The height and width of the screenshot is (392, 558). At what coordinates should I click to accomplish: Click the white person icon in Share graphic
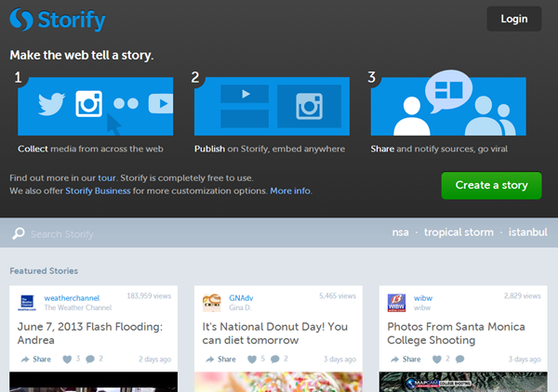(412, 116)
